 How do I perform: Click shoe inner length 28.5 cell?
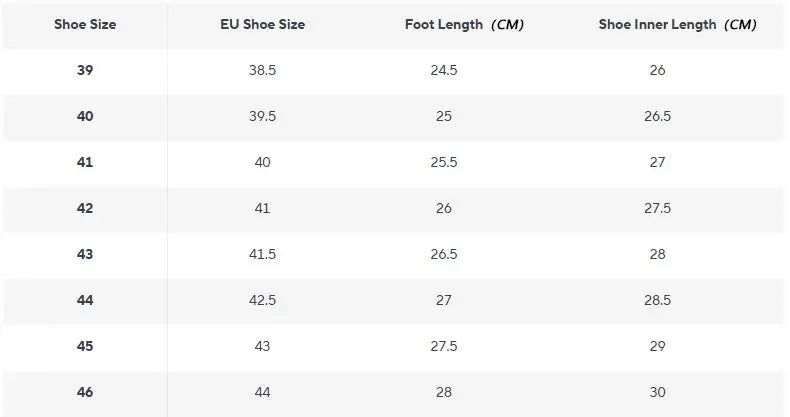657,300
